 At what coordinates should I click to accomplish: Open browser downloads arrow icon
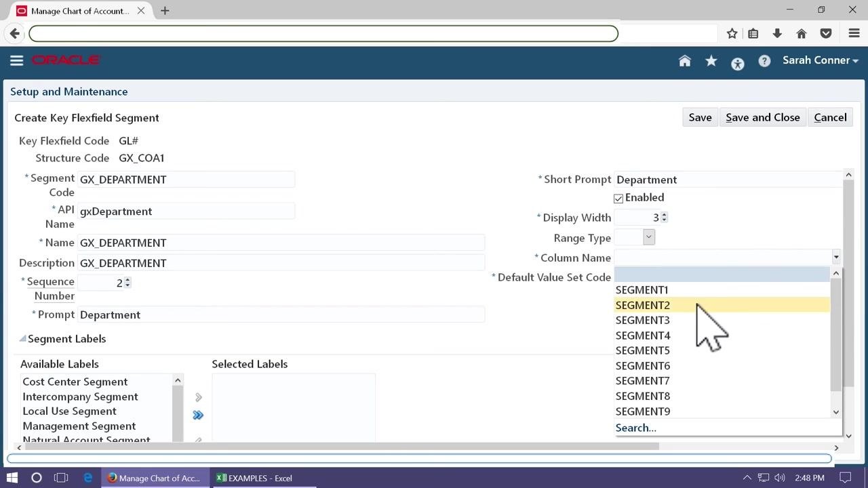(777, 33)
